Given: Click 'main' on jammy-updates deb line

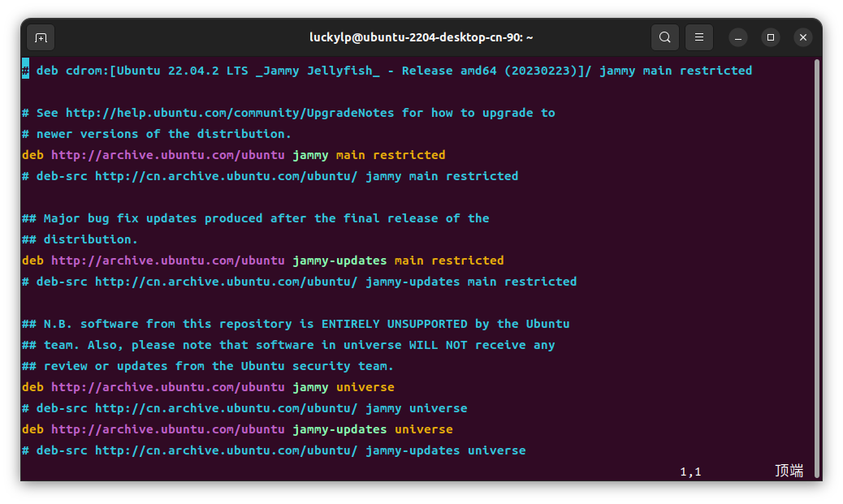Looking at the screenshot, I should (409, 261).
